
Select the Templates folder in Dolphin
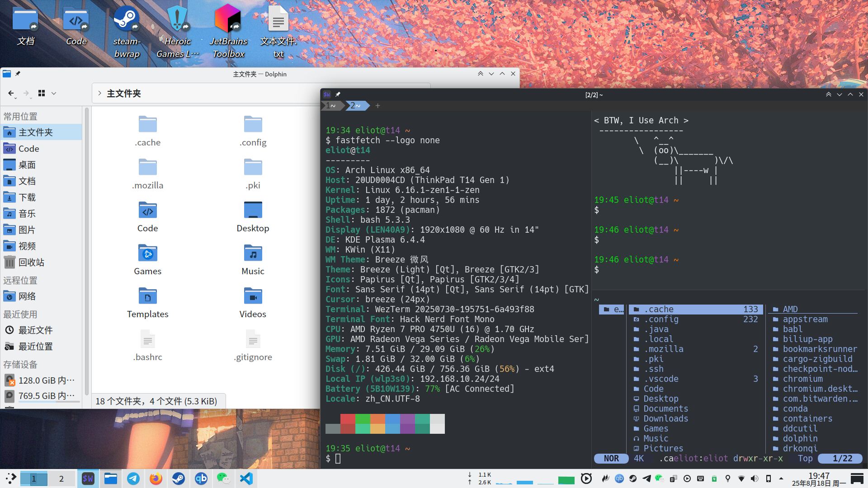pos(147,303)
